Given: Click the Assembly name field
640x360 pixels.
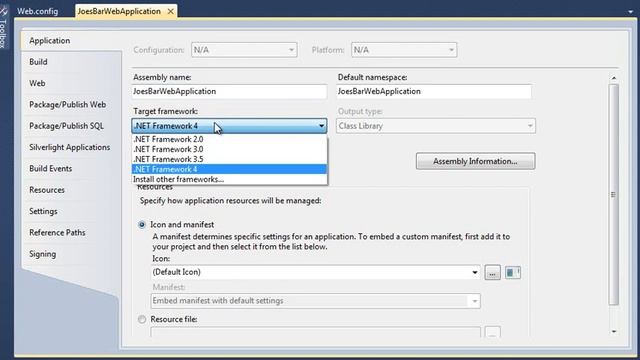Looking at the screenshot, I should pos(229,91).
